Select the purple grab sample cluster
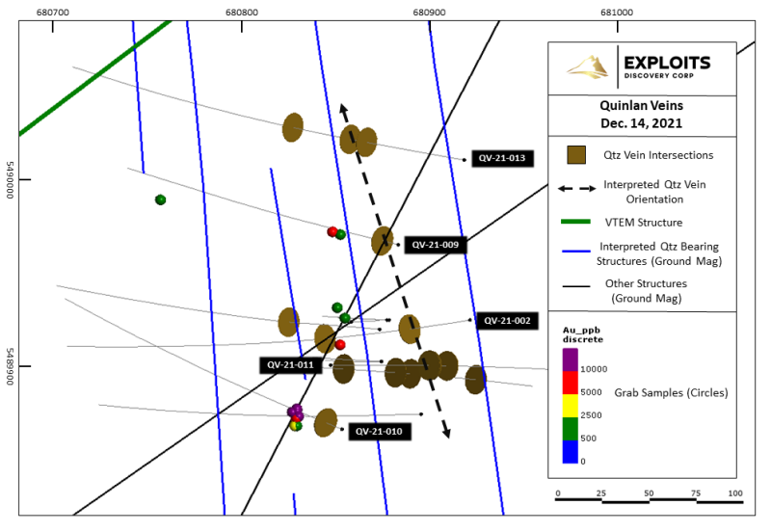Screen dimensions: 771x532 point(296,412)
